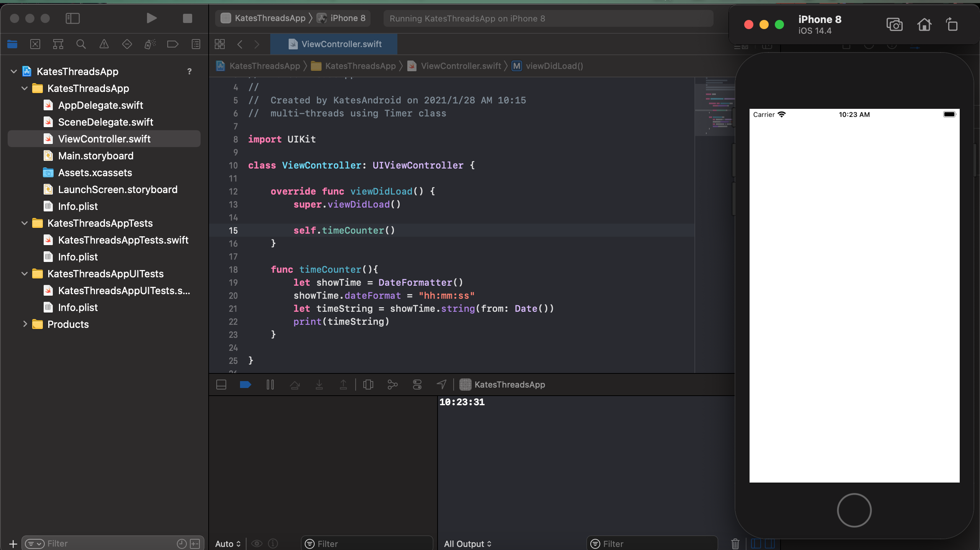Show only source-controlled files filter

[195, 544]
